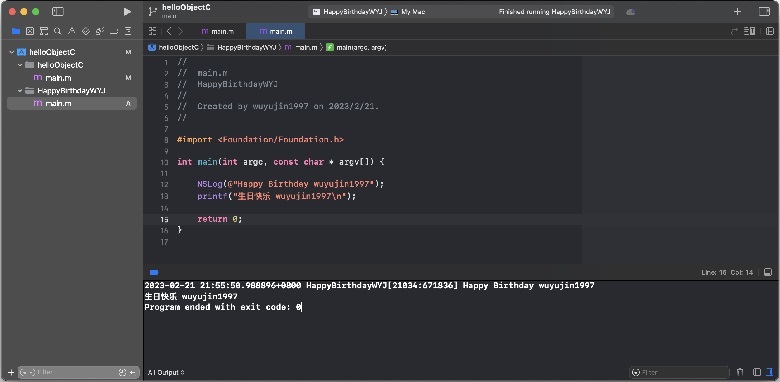Viewport: 780px width, 382px height.
Task: Click the printf line in code
Action: (x=277, y=196)
